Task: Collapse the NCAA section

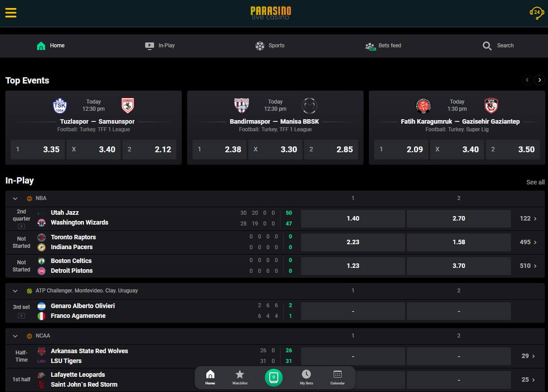Action: [x=15, y=336]
